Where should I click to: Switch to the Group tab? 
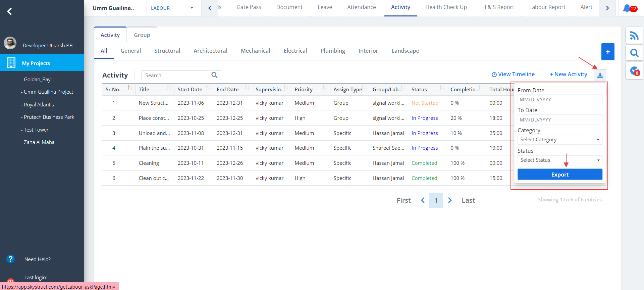click(142, 35)
